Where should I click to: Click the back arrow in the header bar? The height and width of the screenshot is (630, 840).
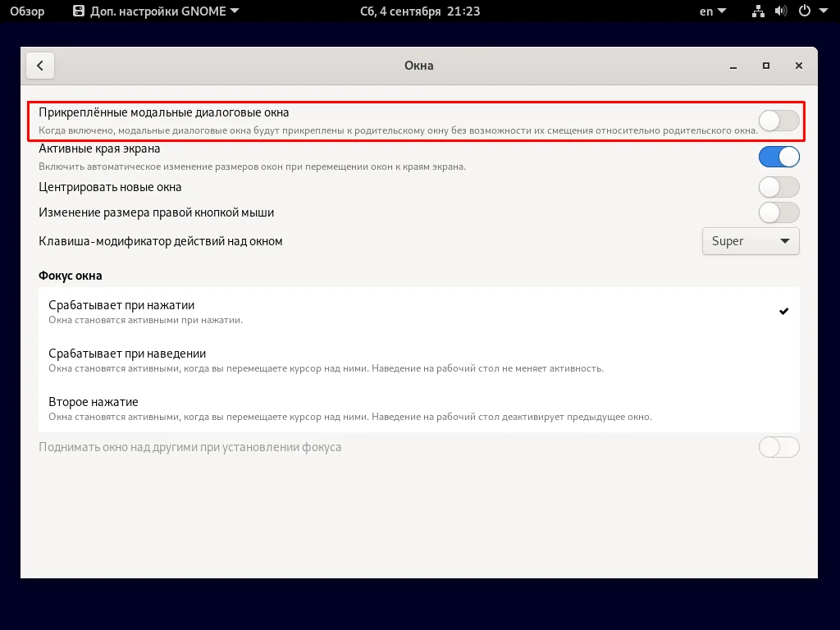click(x=40, y=65)
